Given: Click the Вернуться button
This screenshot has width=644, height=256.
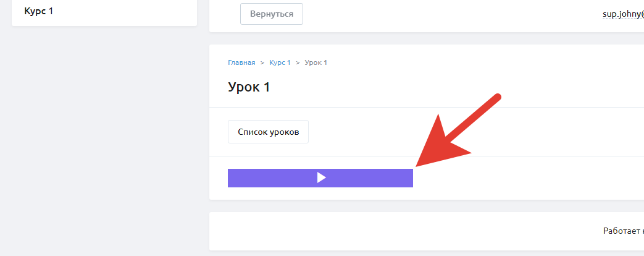Looking at the screenshot, I should point(271,14).
